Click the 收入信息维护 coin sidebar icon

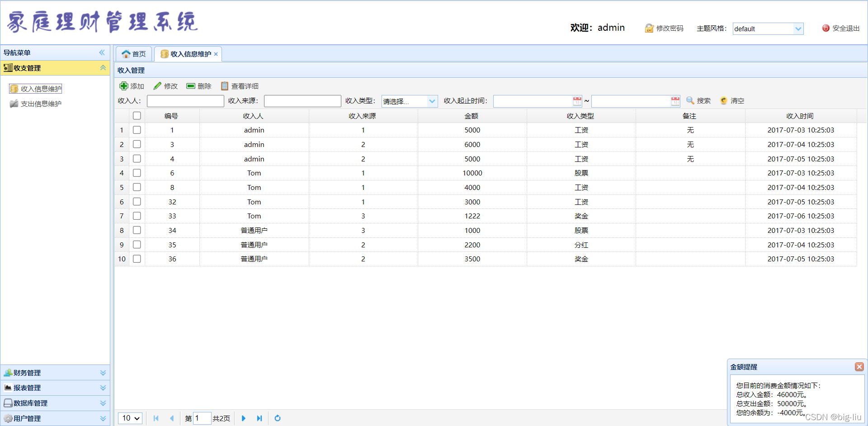coord(14,89)
